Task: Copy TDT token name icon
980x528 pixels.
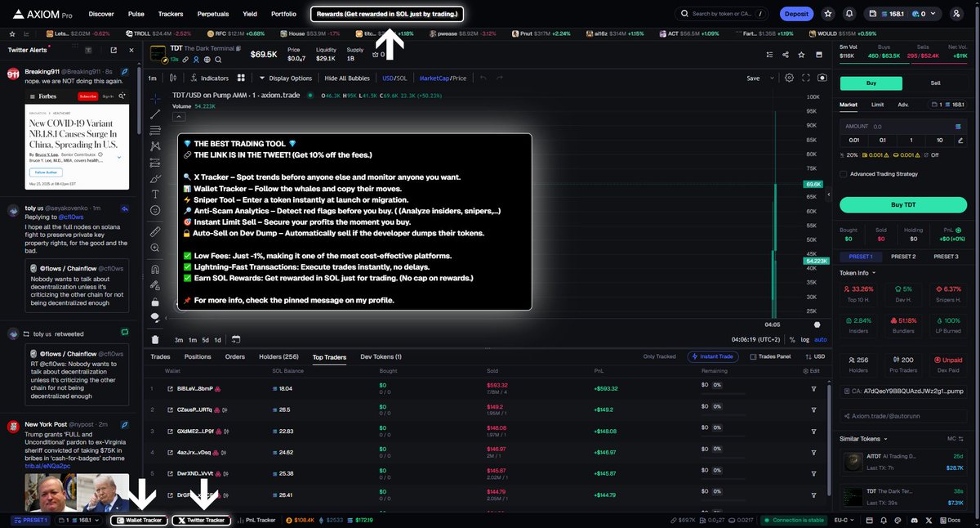Action: (238, 48)
